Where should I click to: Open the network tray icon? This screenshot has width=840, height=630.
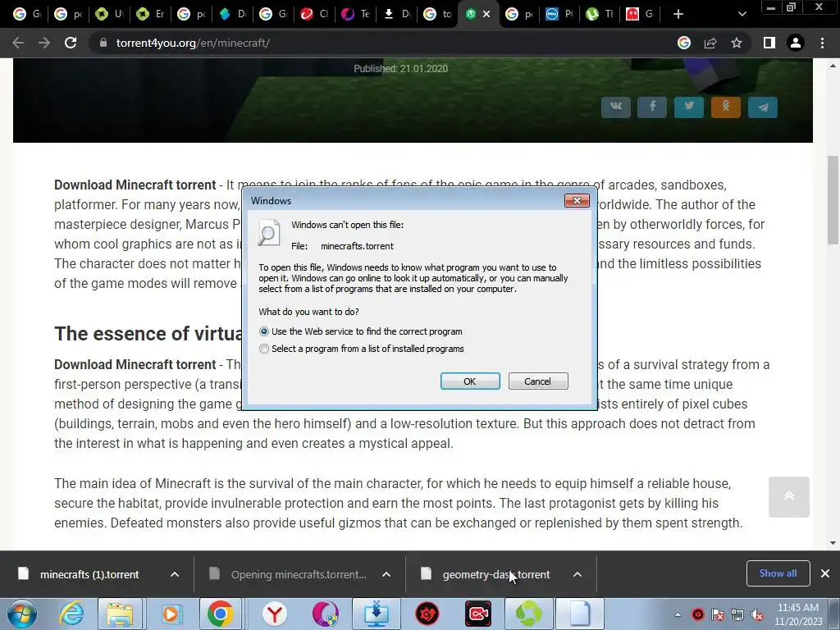pyautogui.click(x=737, y=614)
